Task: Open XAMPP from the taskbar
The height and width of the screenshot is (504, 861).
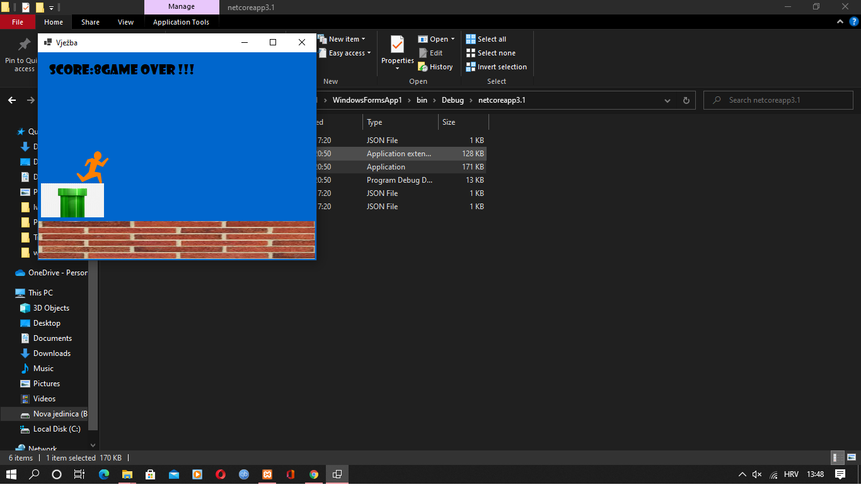Action: pos(267,474)
